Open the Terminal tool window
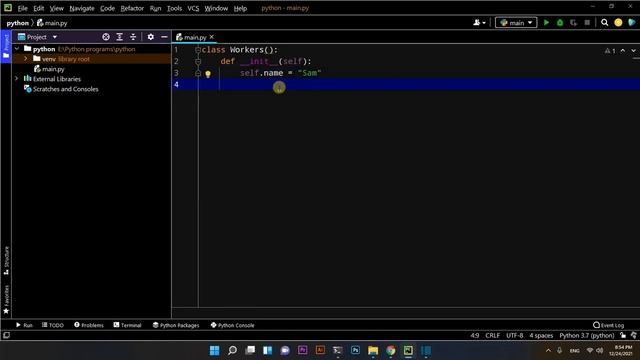The width and height of the screenshot is (640, 360). pos(127,325)
